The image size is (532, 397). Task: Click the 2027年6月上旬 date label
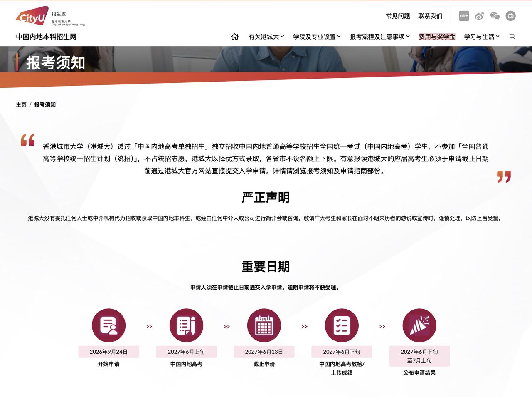click(186, 352)
